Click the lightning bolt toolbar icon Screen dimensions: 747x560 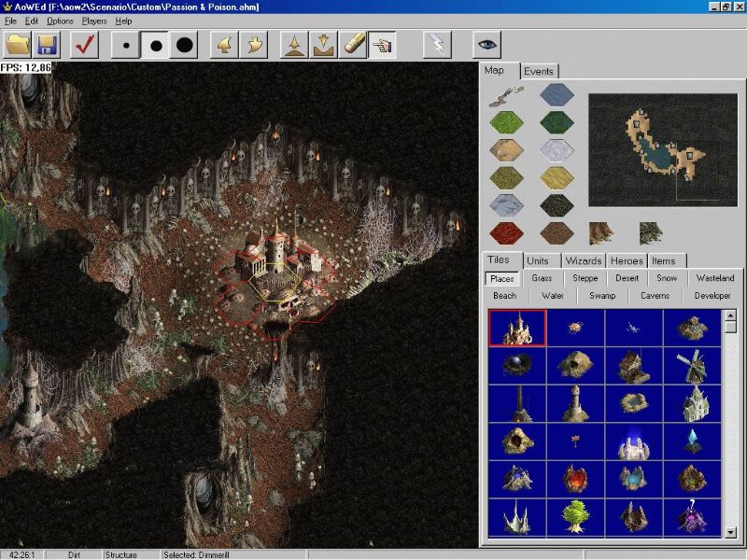(x=437, y=45)
